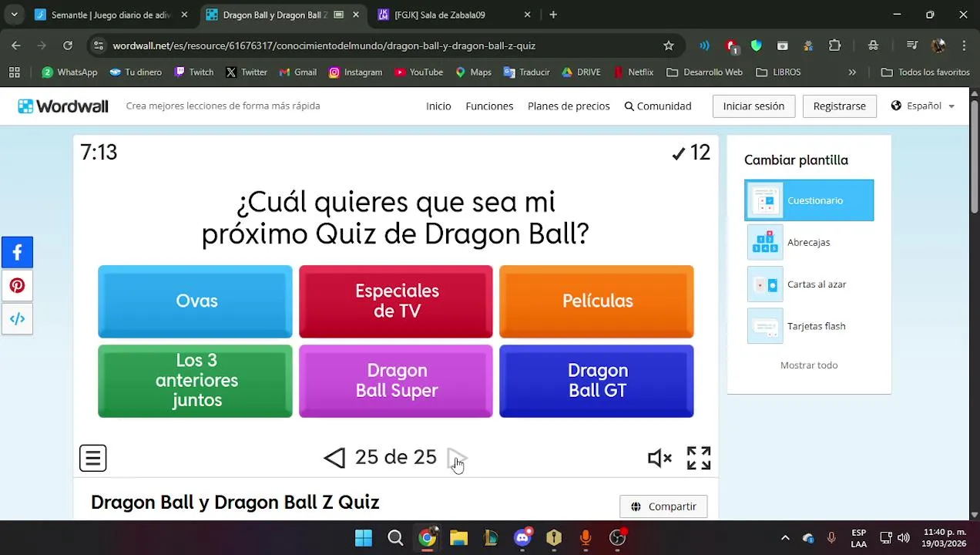Show hidden system tray icons

point(785,538)
